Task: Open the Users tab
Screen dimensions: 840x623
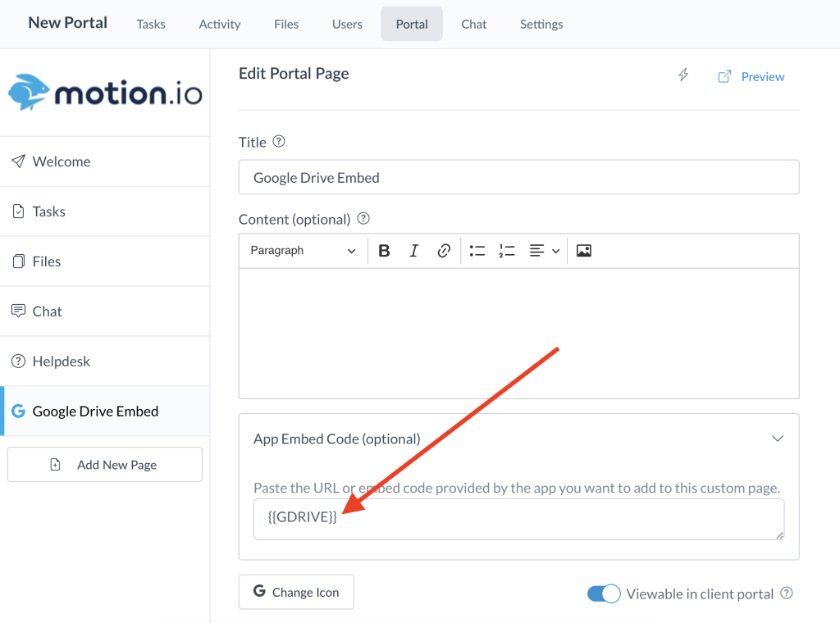Action: click(347, 24)
